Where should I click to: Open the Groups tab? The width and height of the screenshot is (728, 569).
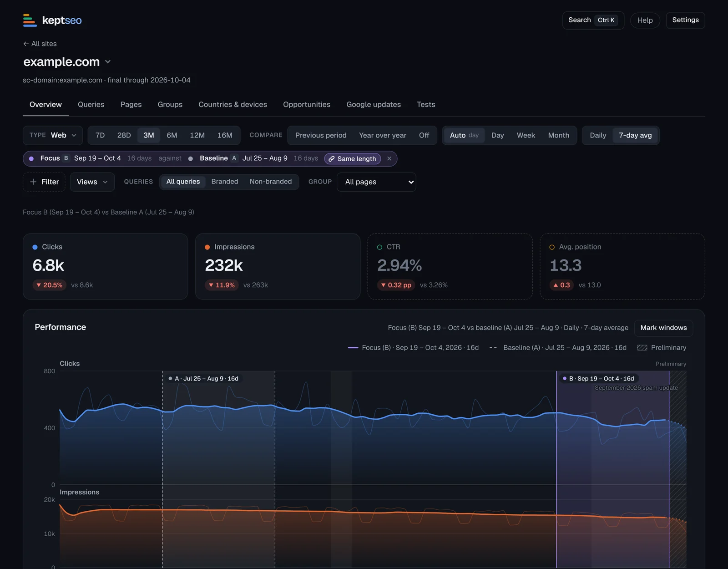(170, 104)
